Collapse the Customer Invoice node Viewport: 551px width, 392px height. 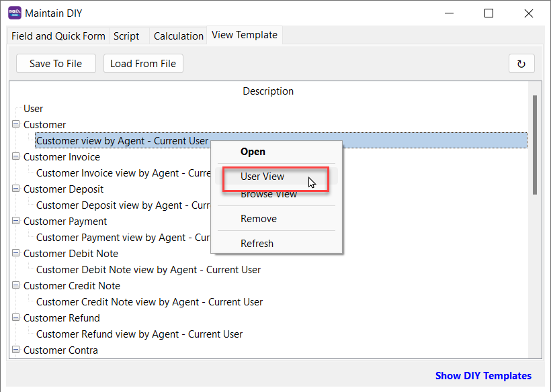[x=15, y=157]
